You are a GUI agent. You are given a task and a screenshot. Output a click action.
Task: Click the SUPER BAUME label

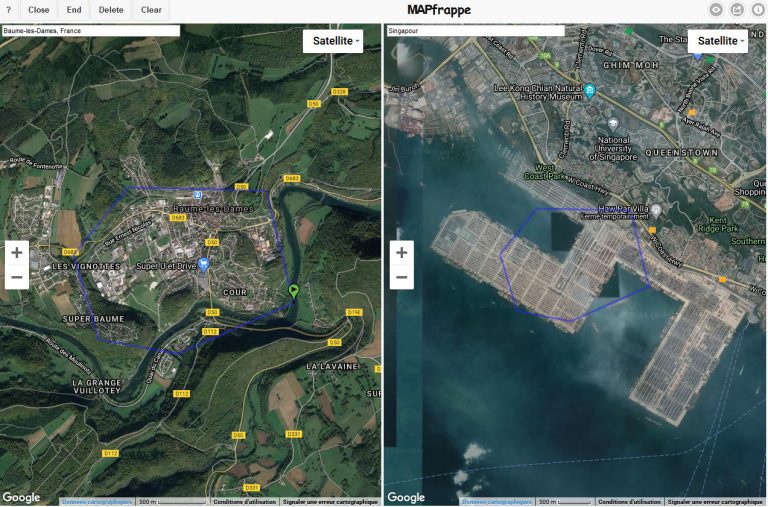pos(93,319)
